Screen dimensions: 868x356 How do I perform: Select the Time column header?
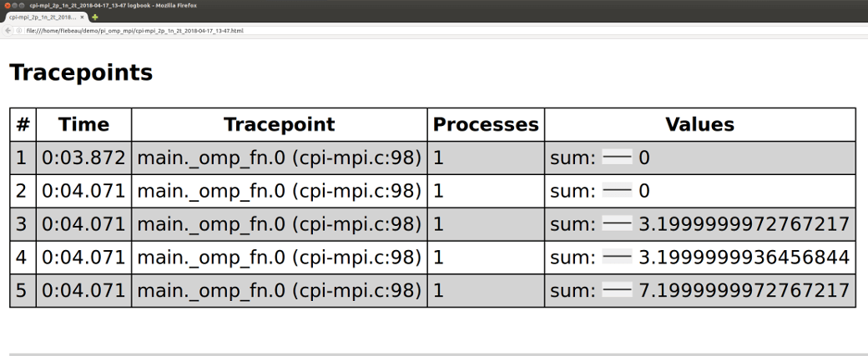pyautogui.click(x=83, y=124)
